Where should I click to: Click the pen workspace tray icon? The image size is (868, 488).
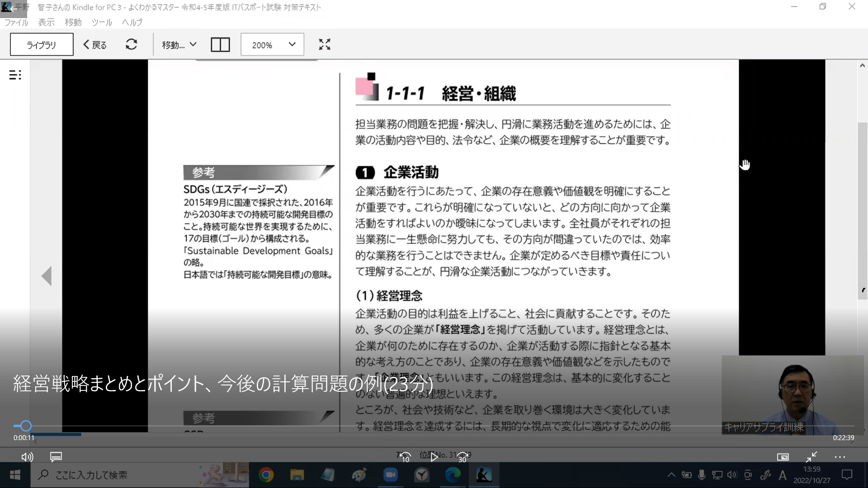click(x=765, y=475)
